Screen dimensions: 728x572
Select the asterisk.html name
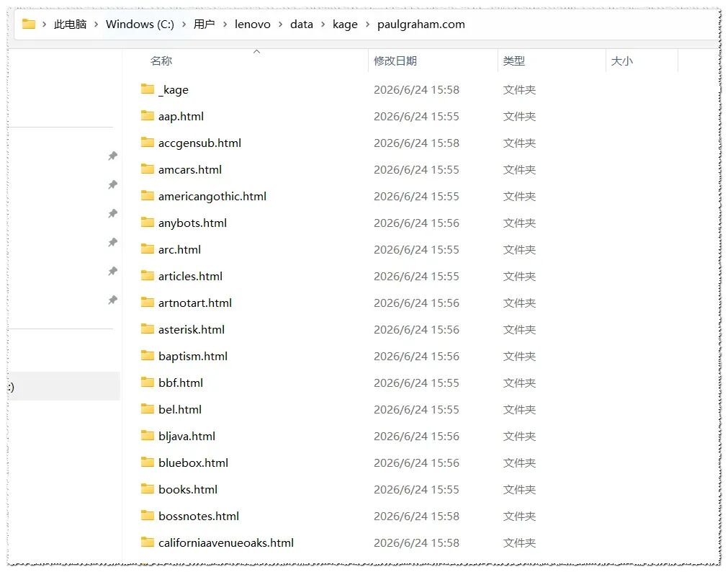click(x=192, y=329)
